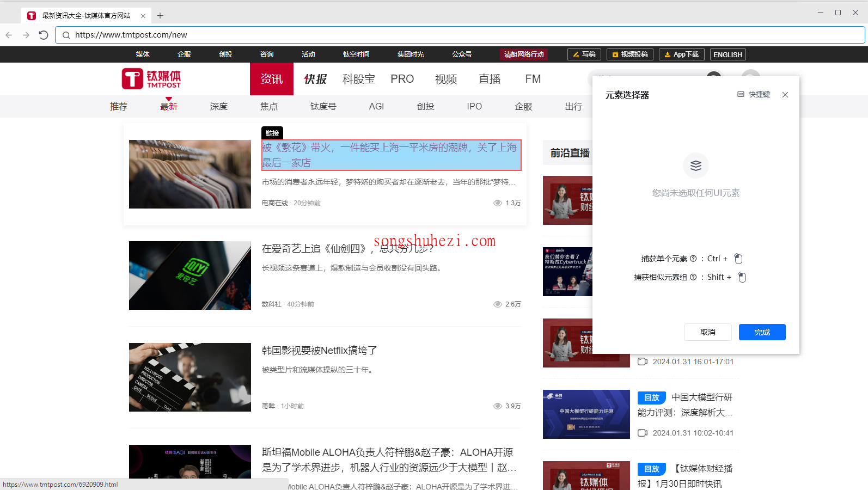Open a new browser tab
This screenshot has width=868, height=490.
pyautogui.click(x=160, y=16)
